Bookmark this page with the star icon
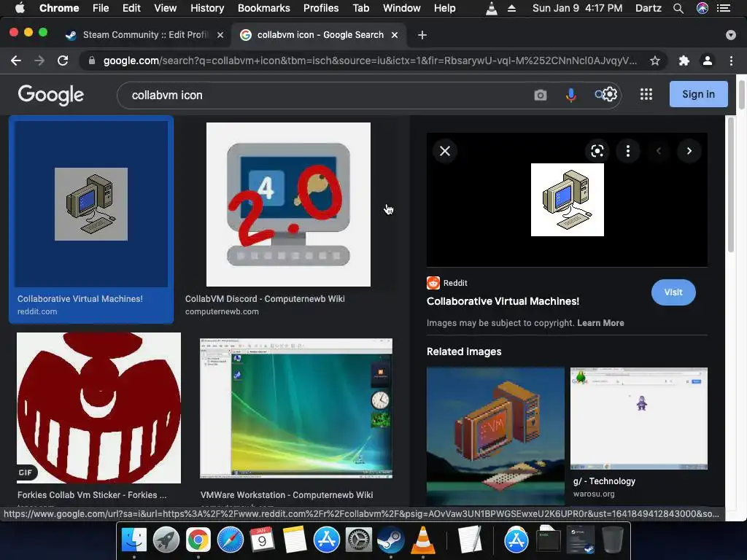Viewport: 747px width, 560px height. [x=655, y=61]
